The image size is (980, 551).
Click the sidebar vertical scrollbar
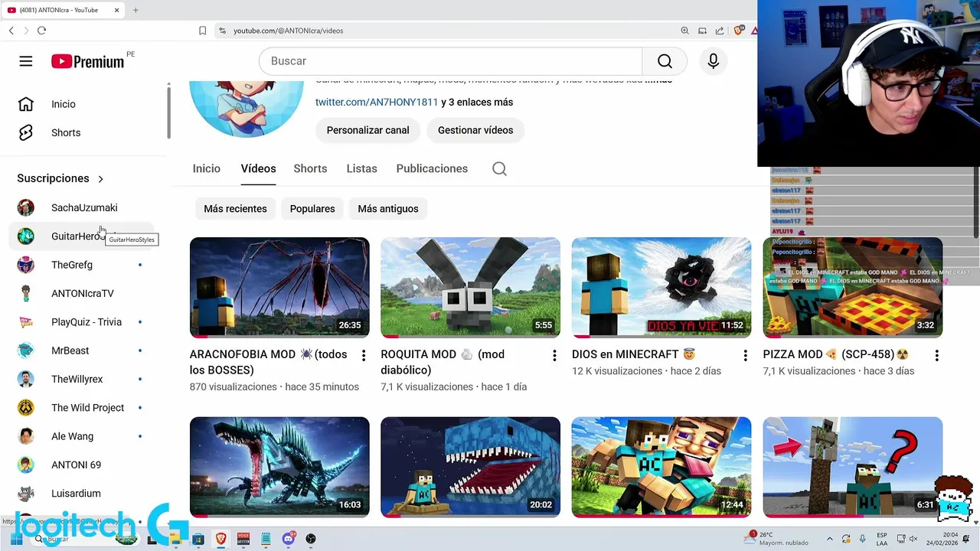(168, 112)
